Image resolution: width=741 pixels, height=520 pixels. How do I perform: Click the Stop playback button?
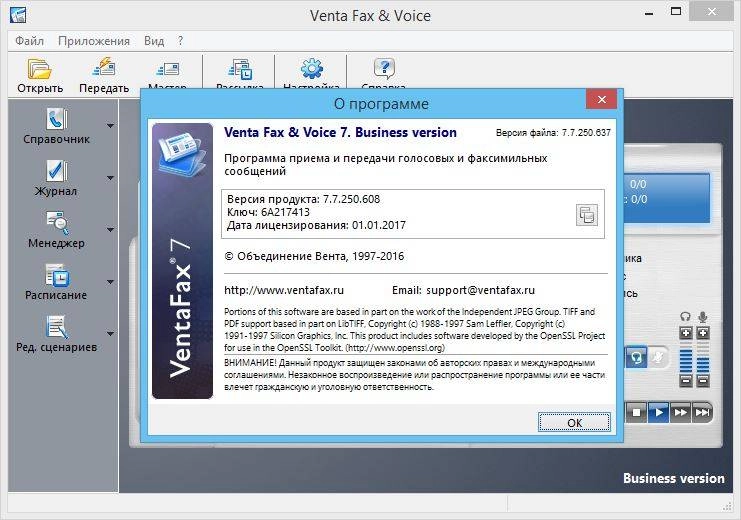636,413
